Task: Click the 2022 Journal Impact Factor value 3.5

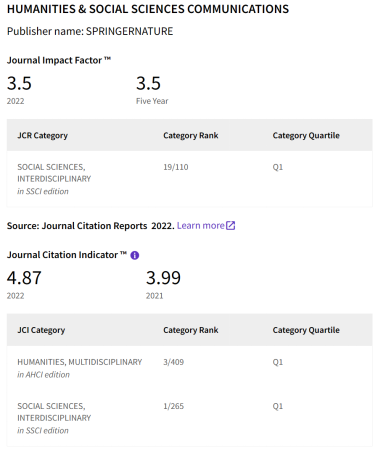Action: pyautogui.click(x=19, y=83)
